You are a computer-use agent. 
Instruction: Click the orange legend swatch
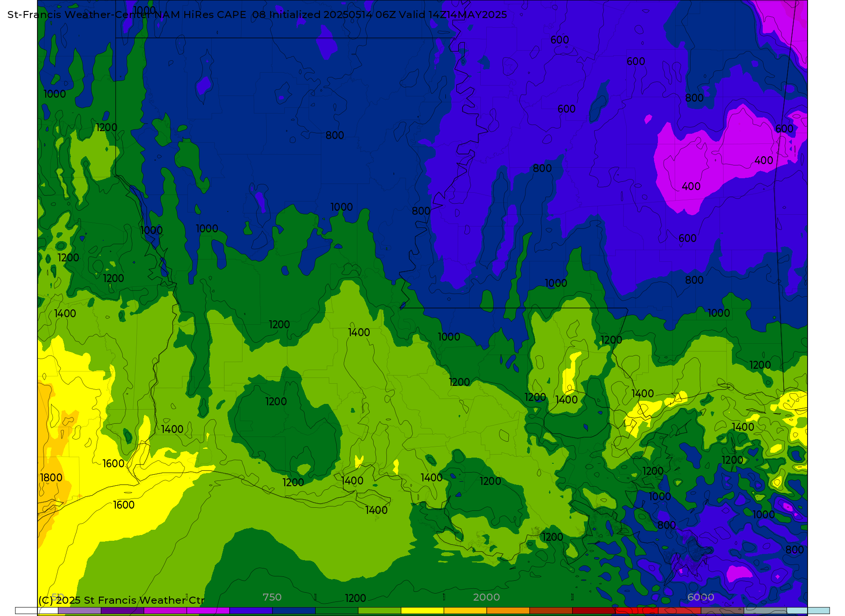point(508,611)
